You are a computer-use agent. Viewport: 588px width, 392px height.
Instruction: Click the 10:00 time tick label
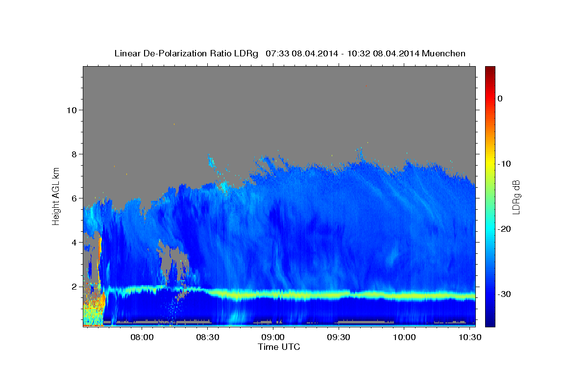point(404,338)
